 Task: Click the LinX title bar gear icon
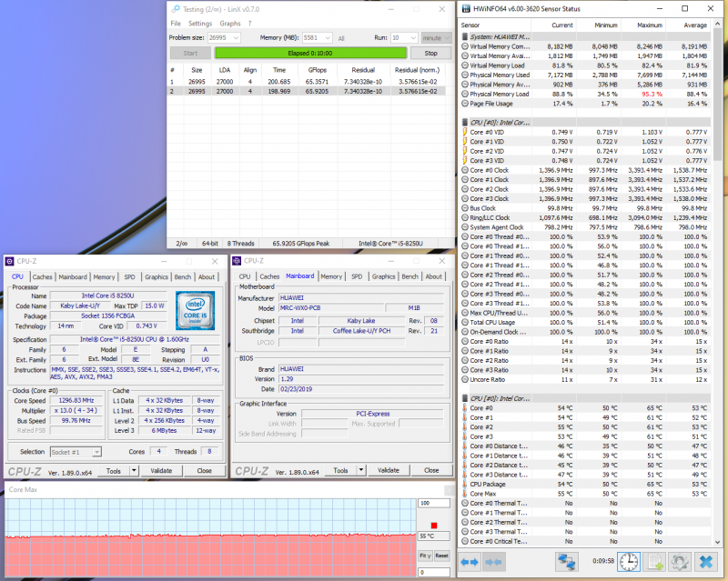click(x=176, y=9)
